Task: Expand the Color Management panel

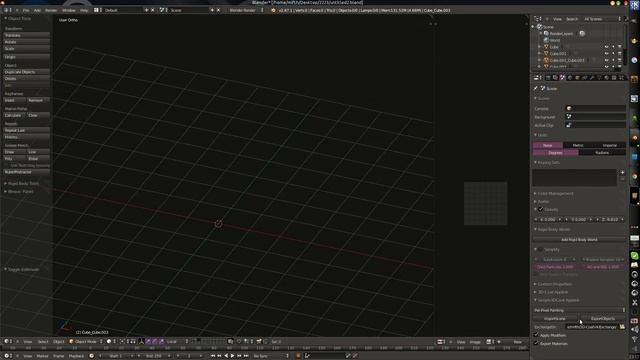Action: [555, 193]
